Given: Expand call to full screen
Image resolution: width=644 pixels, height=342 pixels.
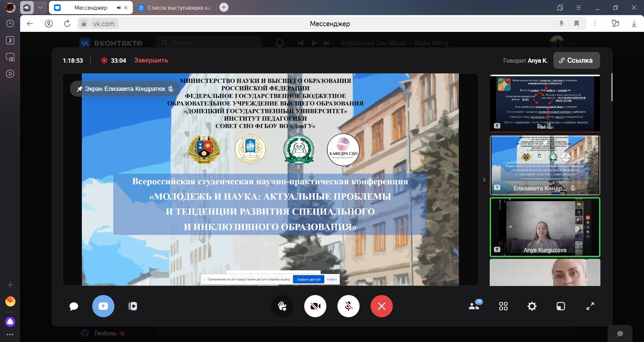Looking at the screenshot, I should [x=590, y=306].
